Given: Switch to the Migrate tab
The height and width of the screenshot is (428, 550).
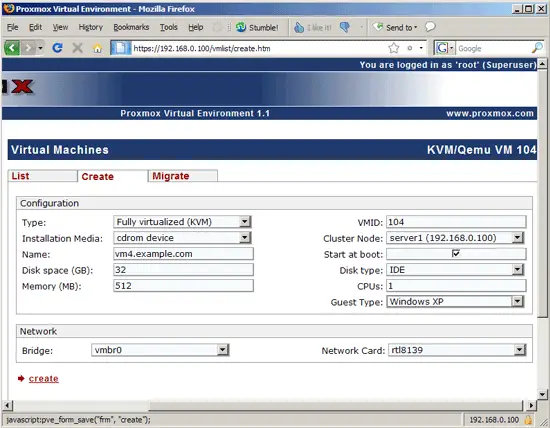Looking at the screenshot, I should [183, 176].
